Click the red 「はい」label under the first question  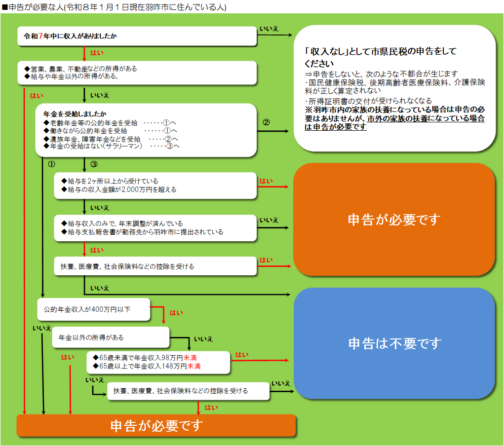(x=97, y=52)
